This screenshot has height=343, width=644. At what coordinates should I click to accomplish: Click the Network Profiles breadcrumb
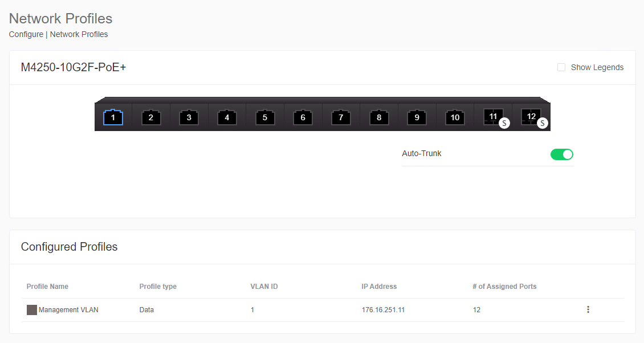pyautogui.click(x=79, y=35)
